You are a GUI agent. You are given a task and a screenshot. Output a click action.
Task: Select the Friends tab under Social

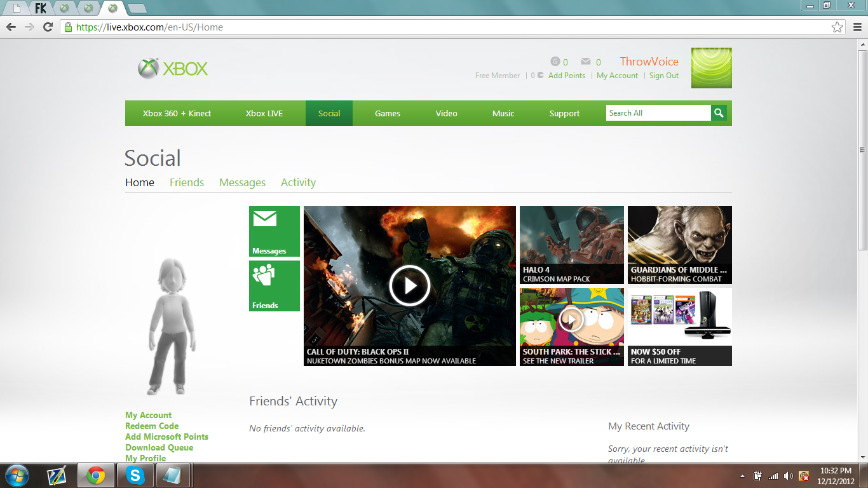click(187, 182)
